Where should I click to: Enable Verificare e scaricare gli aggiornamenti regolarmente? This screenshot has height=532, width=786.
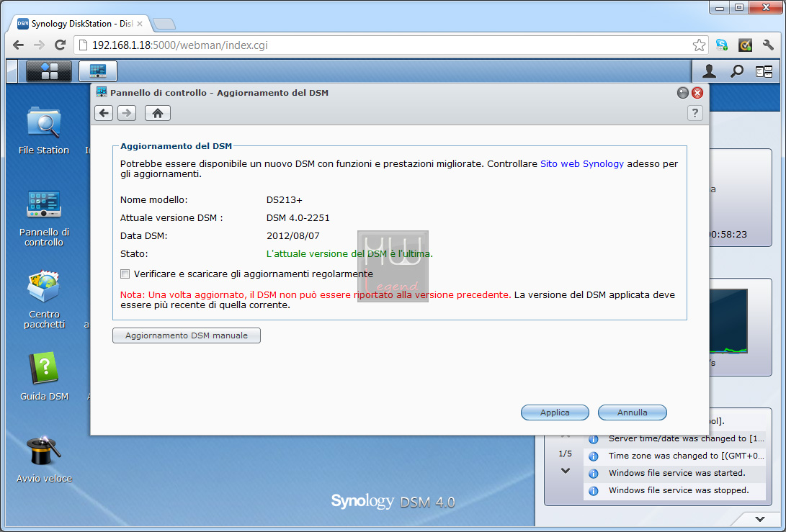coord(125,274)
